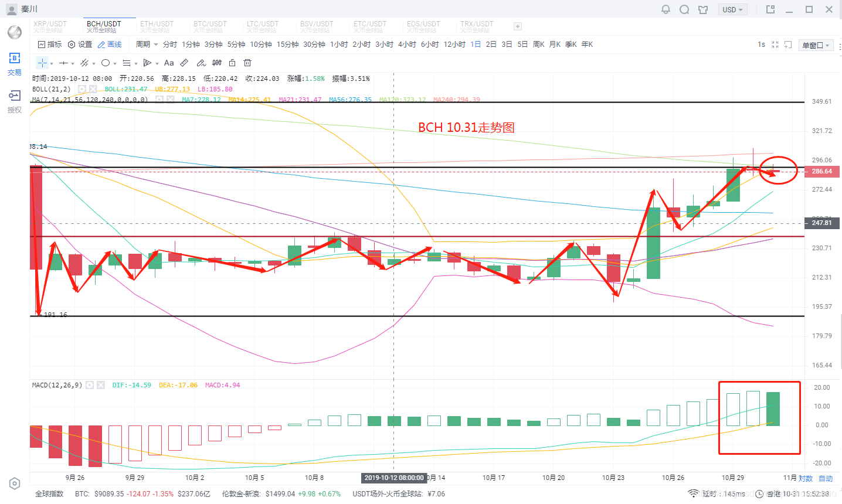Select the Fibonacci lines tool
842x504 pixels.
pyautogui.click(x=127, y=63)
